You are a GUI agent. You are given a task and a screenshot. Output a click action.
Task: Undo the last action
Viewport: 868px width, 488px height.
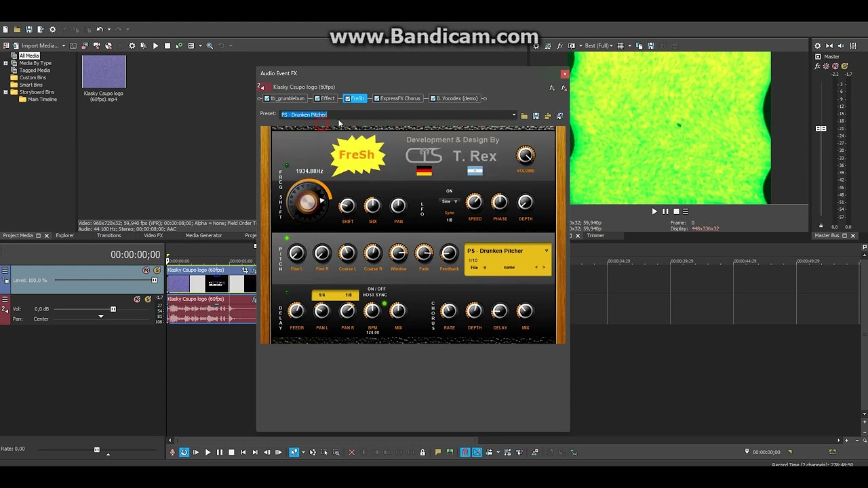coord(100,29)
